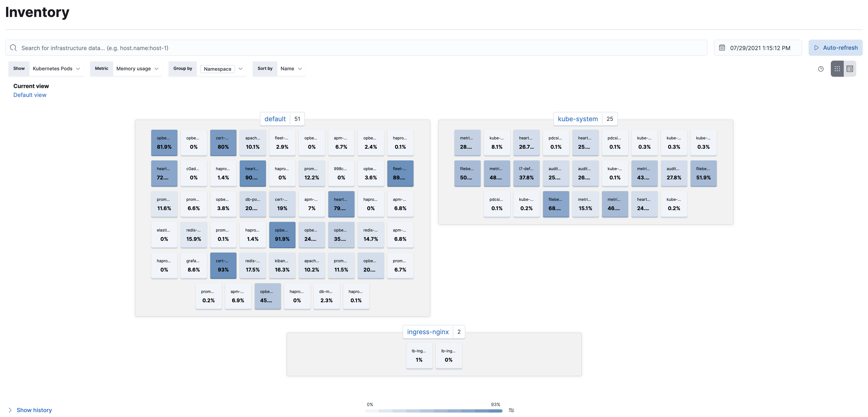Viewport: 868px width, 417px height.
Task: Open the search magnifier icon in search bar
Action: pyautogui.click(x=14, y=47)
